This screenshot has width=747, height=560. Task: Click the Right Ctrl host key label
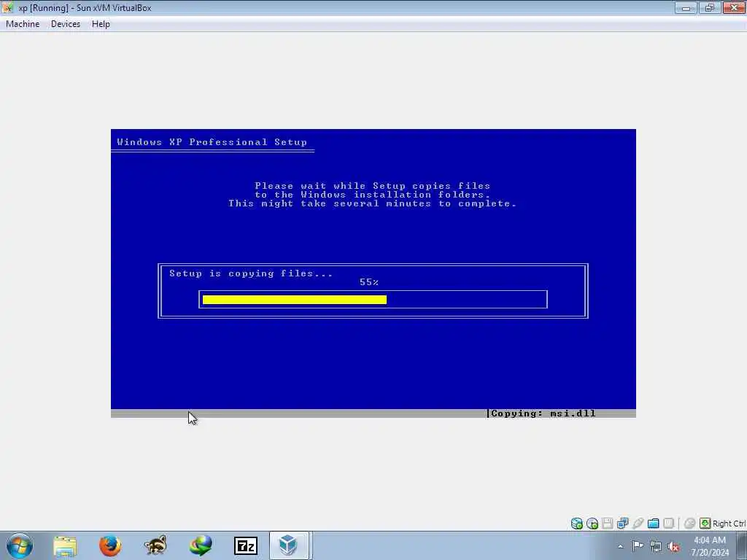pyautogui.click(x=729, y=524)
